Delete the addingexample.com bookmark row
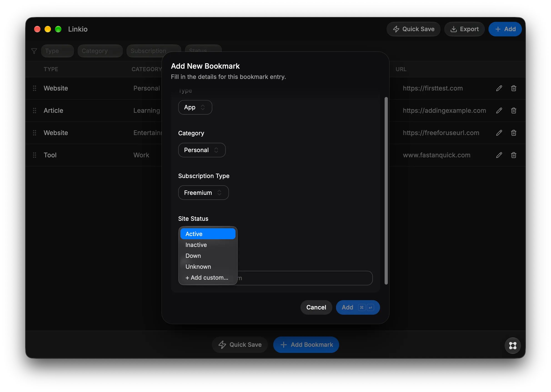Image resolution: width=551 pixels, height=392 pixels. tap(513, 111)
